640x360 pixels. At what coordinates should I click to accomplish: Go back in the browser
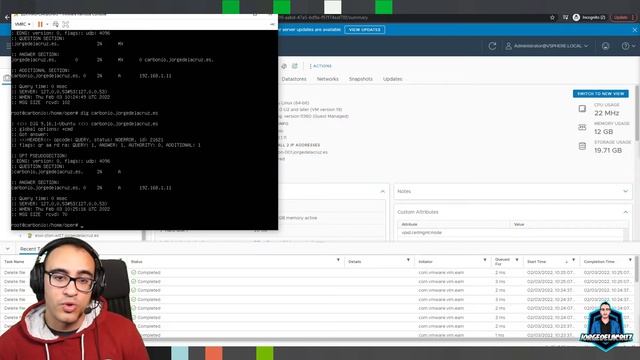(7, 18)
